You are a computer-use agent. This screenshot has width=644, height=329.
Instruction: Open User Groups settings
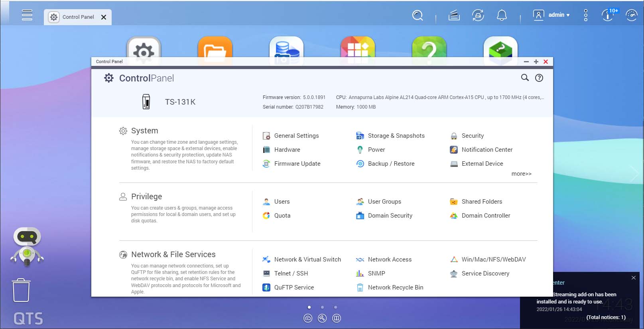[378, 202]
